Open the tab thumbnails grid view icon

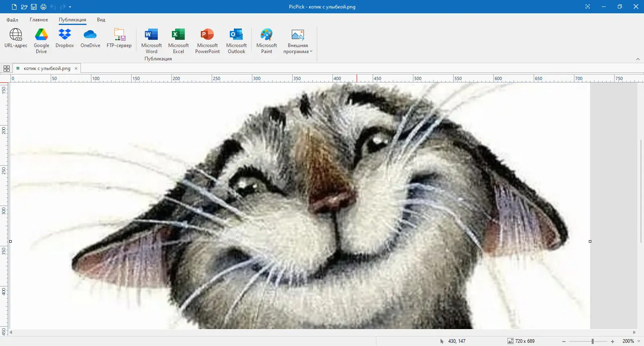[6, 68]
